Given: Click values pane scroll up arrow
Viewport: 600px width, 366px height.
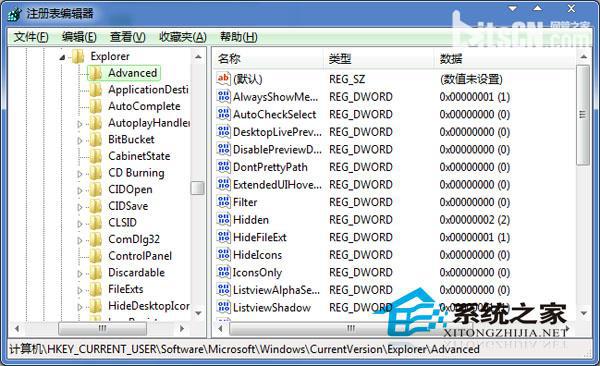Looking at the screenshot, I should [583, 57].
